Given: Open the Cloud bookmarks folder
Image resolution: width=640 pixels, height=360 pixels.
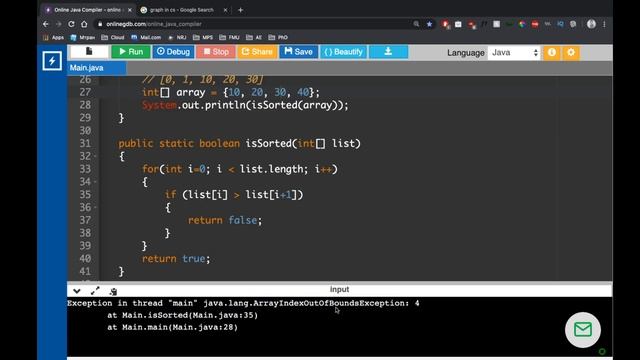Looking at the screenshot, I should coord(113,37).
